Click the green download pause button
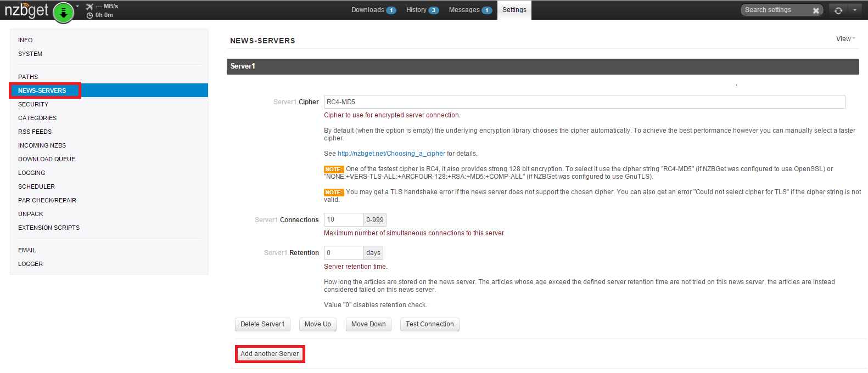The height and width of the screenshot is (373, 868). [64, 12]
